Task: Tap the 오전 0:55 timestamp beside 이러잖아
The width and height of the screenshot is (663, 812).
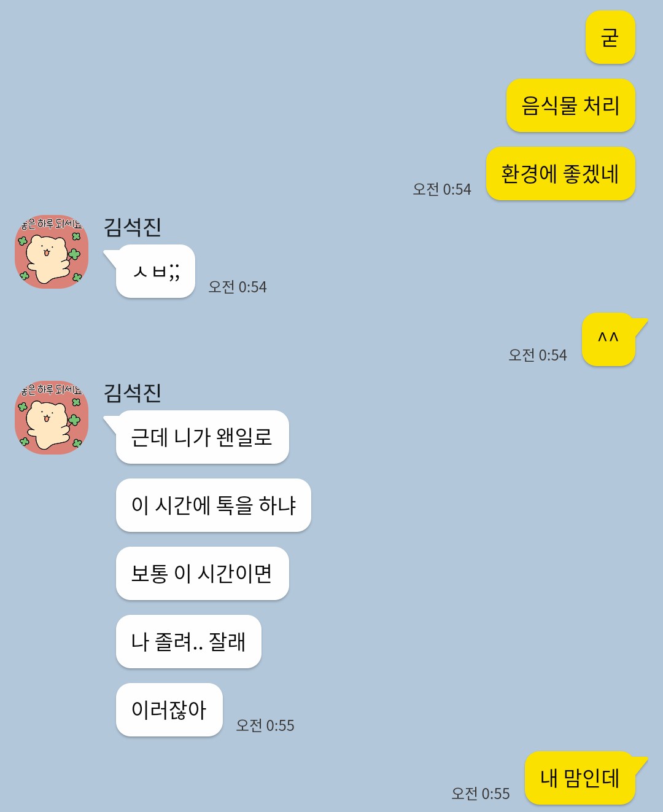Action: (x=265, y=725)
